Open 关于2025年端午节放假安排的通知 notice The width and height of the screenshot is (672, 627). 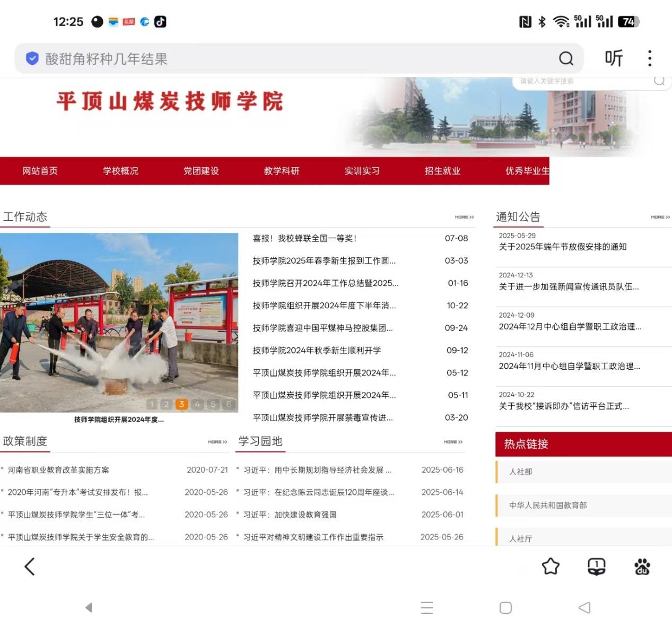coord(562,247)
